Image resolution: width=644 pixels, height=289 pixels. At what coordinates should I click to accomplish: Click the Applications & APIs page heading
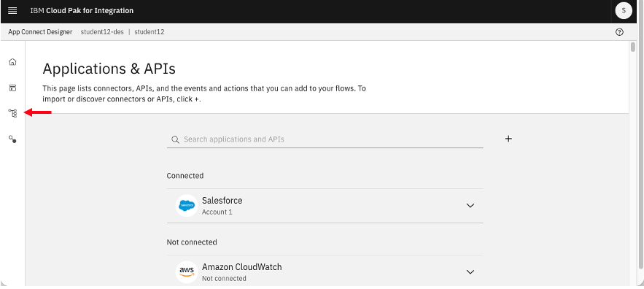click(109, 69)
